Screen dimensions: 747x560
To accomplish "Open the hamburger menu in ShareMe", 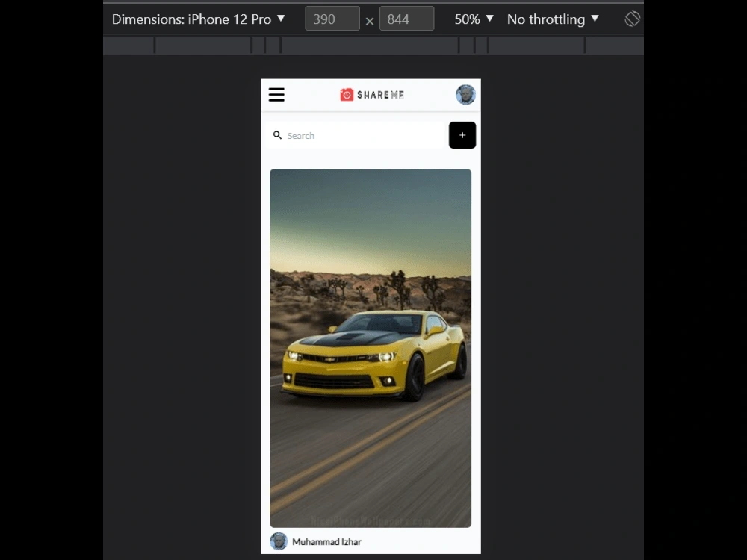I will pos(276,94).
